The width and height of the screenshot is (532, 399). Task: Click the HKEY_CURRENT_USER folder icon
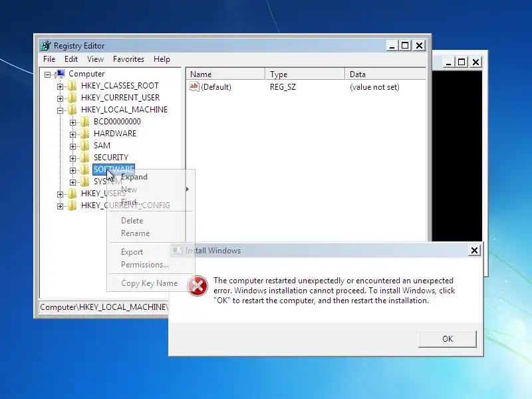click(72, 98)
